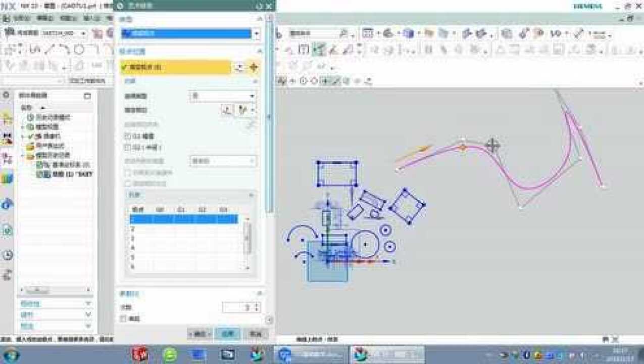Open the constraint type dropdown in the dialog
Image resolution: width=644 pixels, height=364 pixels.
224,96
